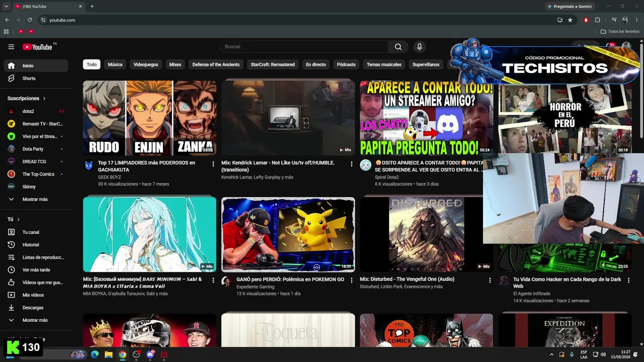Screen dimensions: 644x362
Task: Open Listas de reproducción in the sidebar
Action: tap(36, 257)
